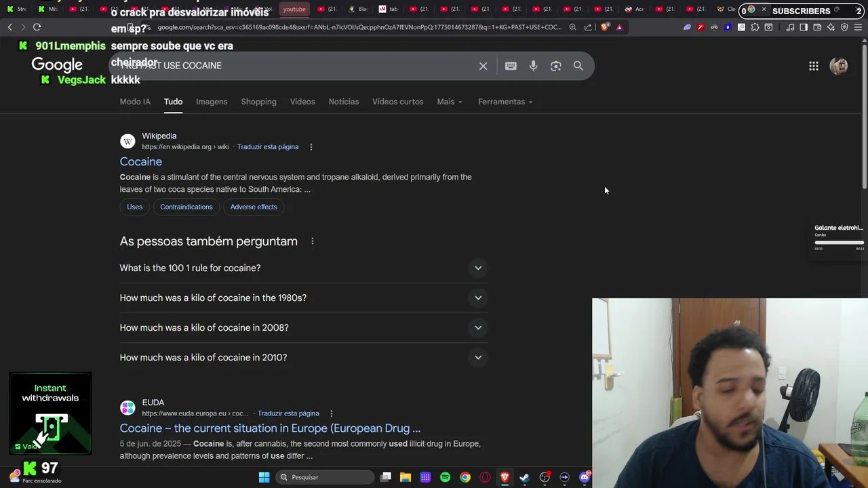
Task: Open Brave Shields lion icon
Action: [605, 27]
